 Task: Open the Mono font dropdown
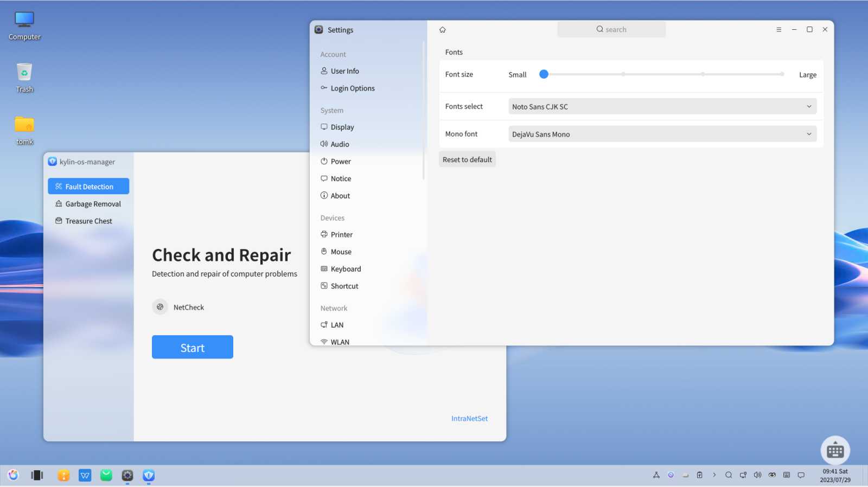click(662, 134)
